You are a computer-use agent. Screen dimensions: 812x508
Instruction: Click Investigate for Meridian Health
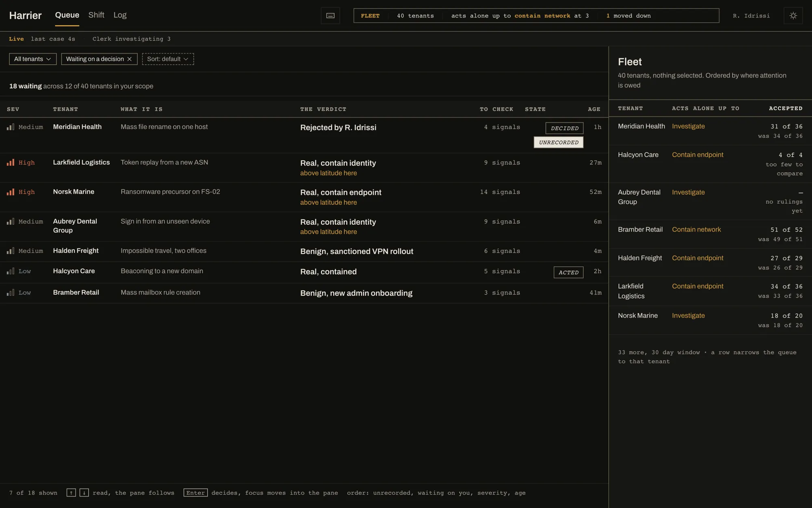point(688,126)
